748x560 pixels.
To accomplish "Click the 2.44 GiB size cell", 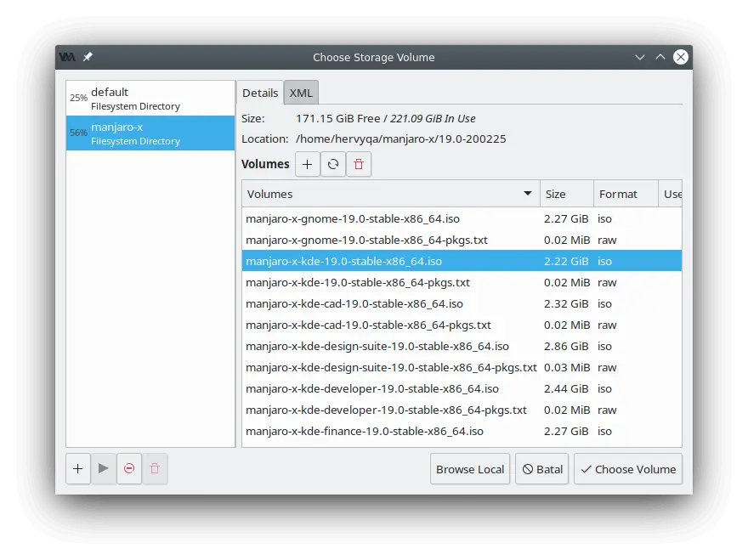I will pos(566,388).
